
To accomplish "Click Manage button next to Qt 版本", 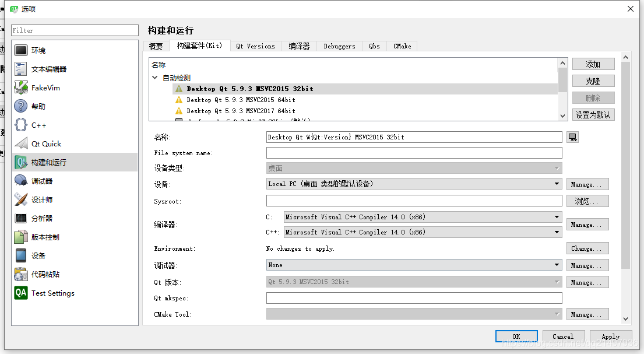I will point(587,282).
